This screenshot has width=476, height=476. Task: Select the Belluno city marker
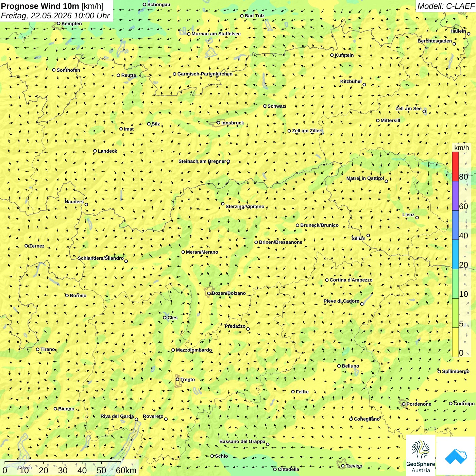[x=339, y=366]
